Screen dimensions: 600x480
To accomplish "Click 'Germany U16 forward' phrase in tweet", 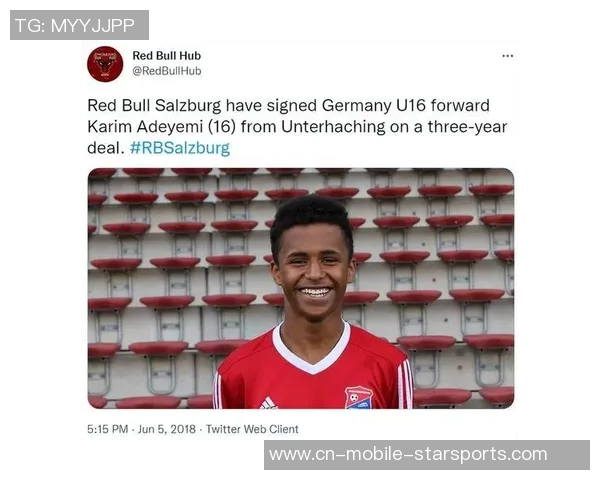I will 406,106.
